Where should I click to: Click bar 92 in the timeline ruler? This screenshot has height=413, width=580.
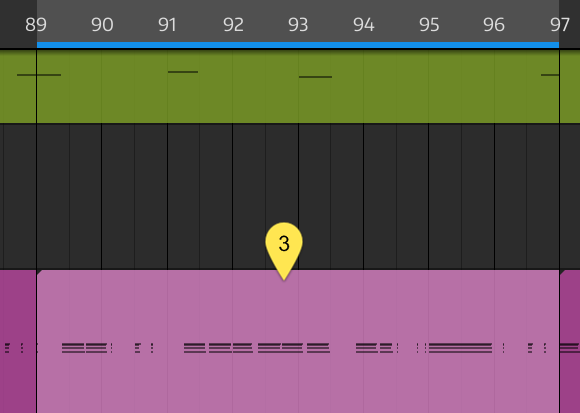233,25
